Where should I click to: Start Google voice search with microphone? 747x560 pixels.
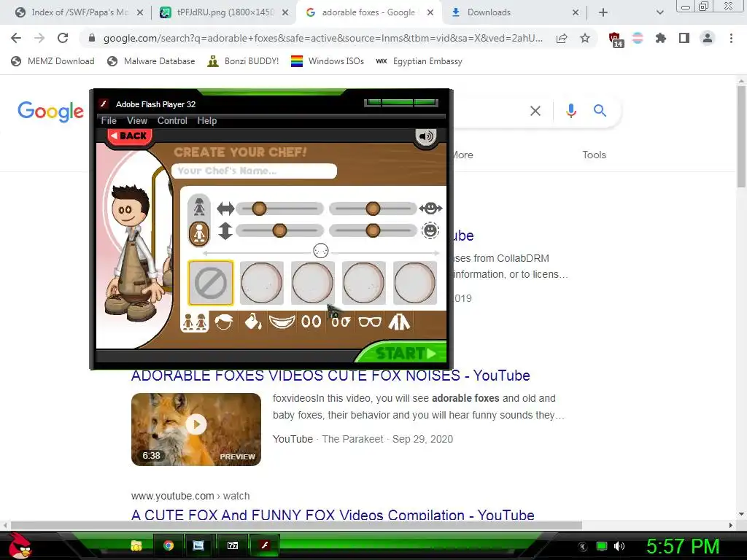570,111
